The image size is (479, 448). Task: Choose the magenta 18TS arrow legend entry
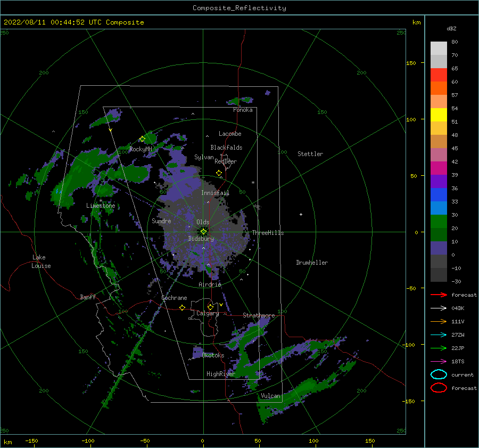(x=439, y=362)
